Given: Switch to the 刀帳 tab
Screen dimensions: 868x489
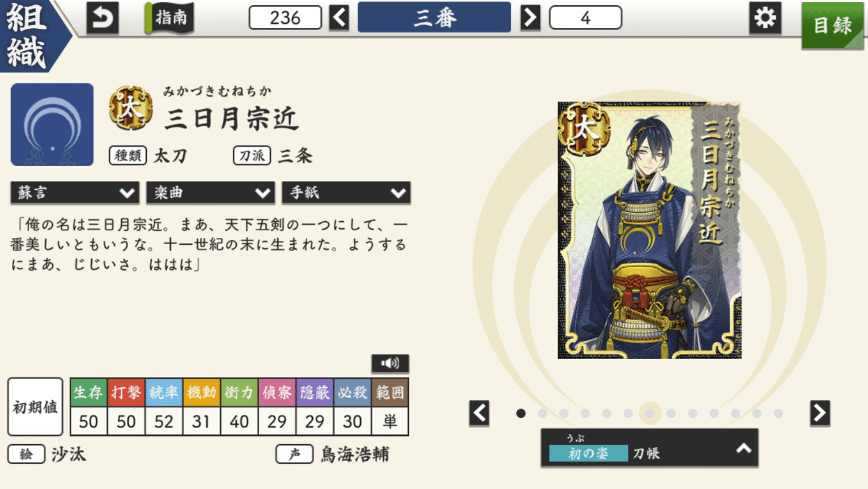Looking at the screenshot, I should [646, 453].
